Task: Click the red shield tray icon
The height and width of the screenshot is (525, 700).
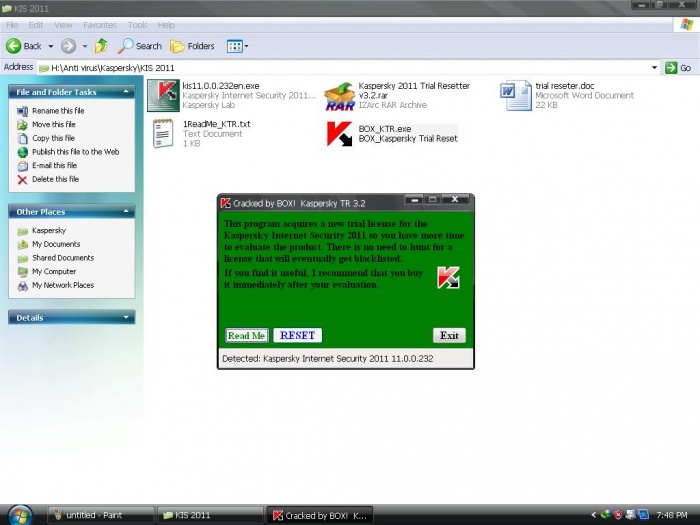Action: (618, 515)
